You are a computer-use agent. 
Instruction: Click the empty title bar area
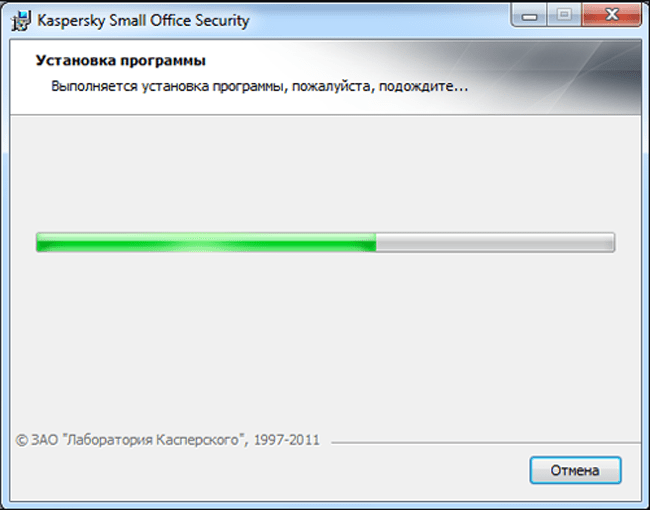tap(380, 20)
